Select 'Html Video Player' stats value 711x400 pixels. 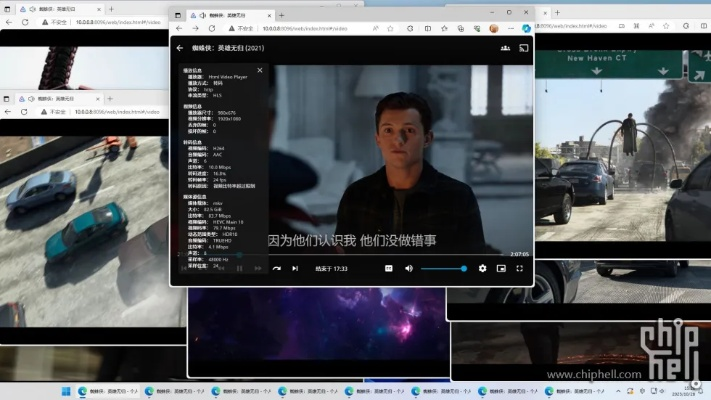[228, 77]
